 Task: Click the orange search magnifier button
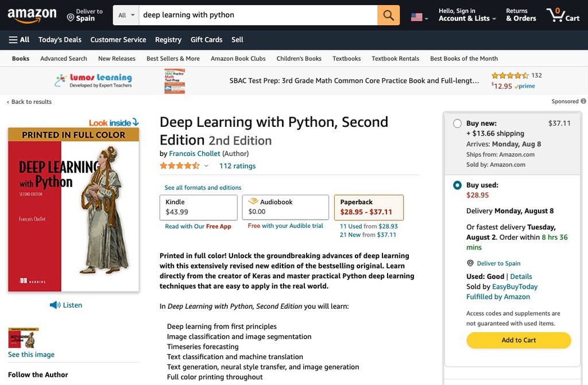coord(388,15)
